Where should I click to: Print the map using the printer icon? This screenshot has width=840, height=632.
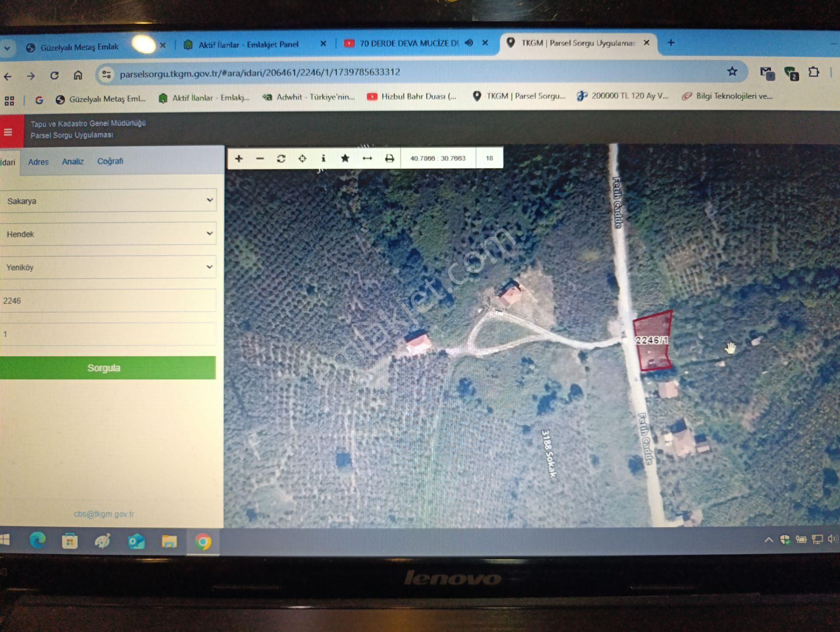(389, 158)
